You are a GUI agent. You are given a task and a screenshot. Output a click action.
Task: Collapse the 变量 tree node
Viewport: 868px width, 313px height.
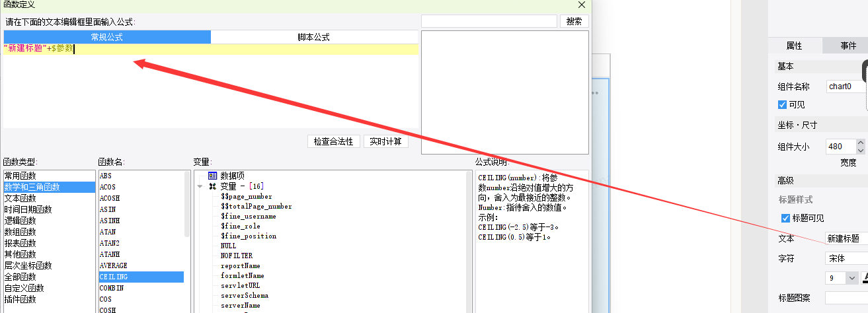point(200,187)
